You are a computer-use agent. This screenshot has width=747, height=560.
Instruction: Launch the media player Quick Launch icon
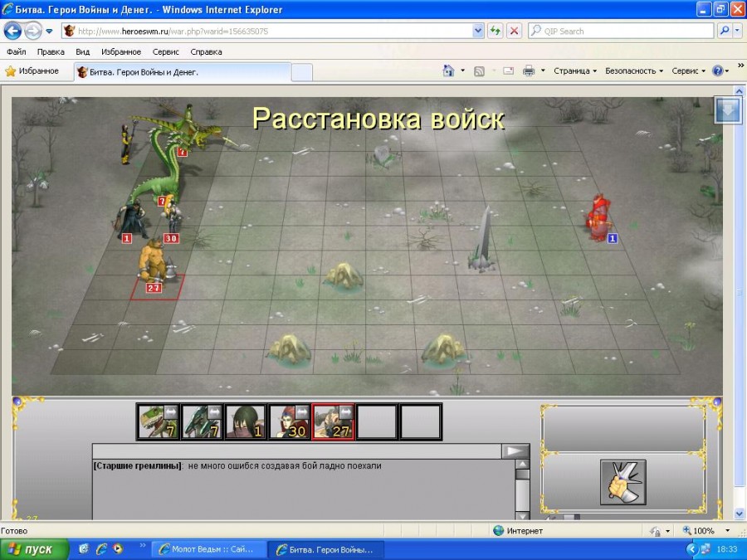(118, 549)
